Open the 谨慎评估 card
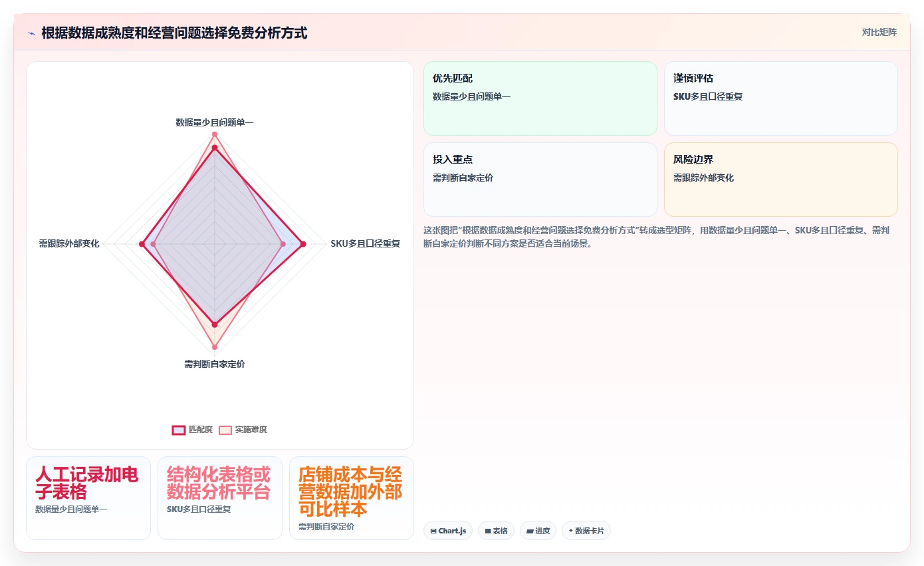 (781, 98)
